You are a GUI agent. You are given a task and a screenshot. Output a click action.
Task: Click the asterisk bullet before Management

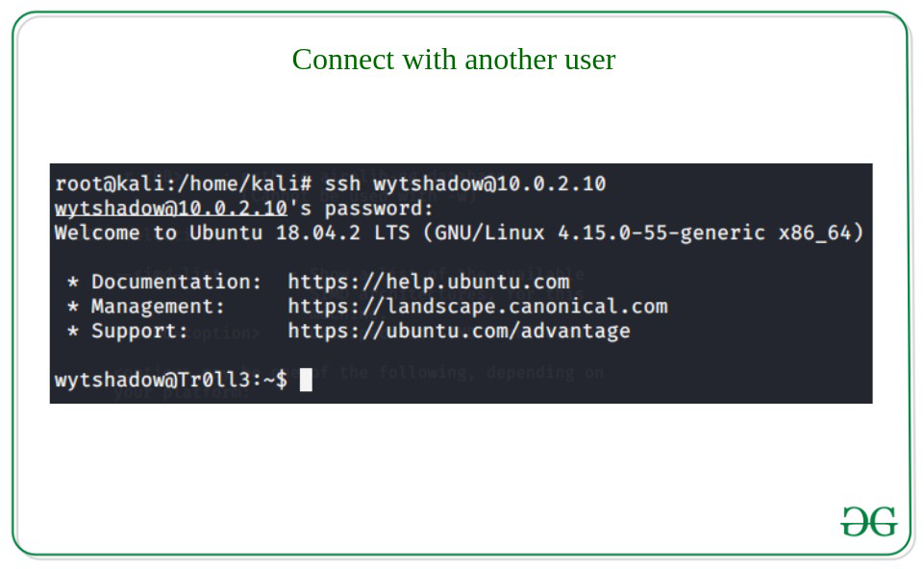[72, 308]
